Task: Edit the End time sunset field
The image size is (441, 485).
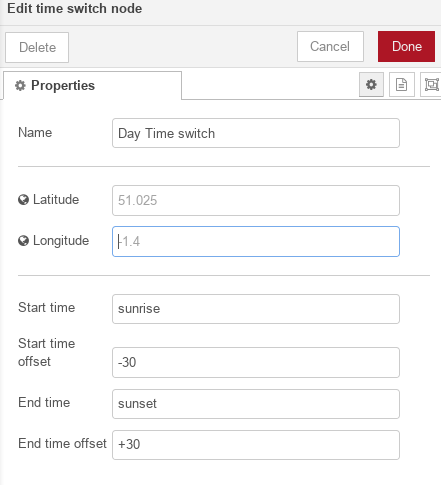Action: point(256,404)
